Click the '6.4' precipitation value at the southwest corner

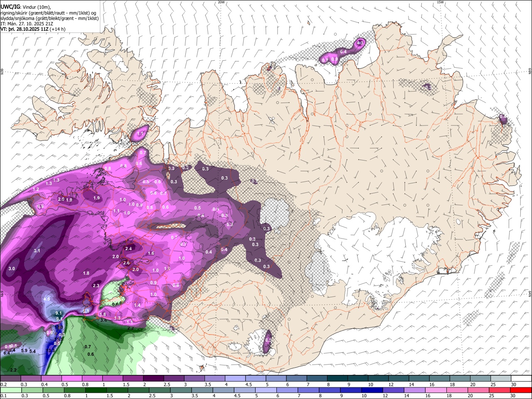pyautogui.click(x=6, y=353)
